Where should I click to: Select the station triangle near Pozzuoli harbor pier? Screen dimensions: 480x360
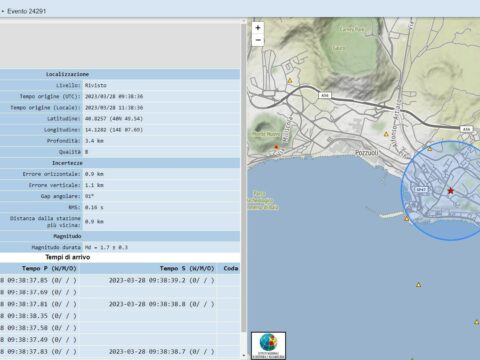pyautogui.click(x=406, y=219)
